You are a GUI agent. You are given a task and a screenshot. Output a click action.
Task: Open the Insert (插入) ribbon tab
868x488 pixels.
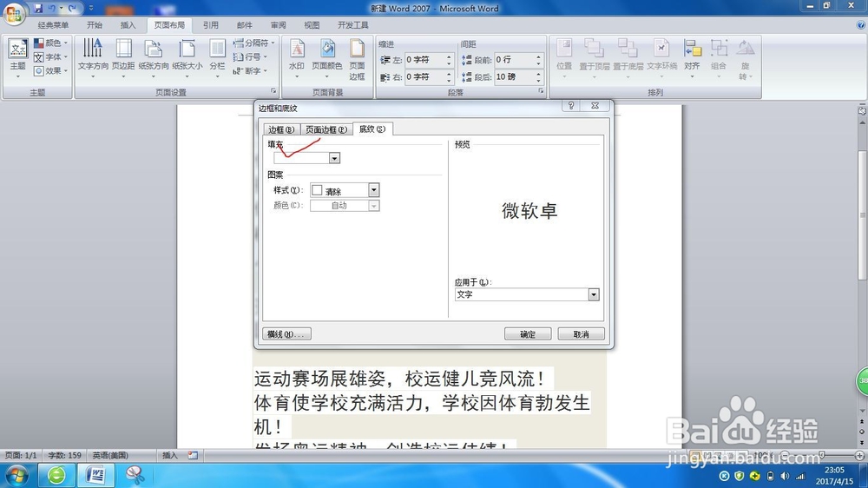click(128, 25)
